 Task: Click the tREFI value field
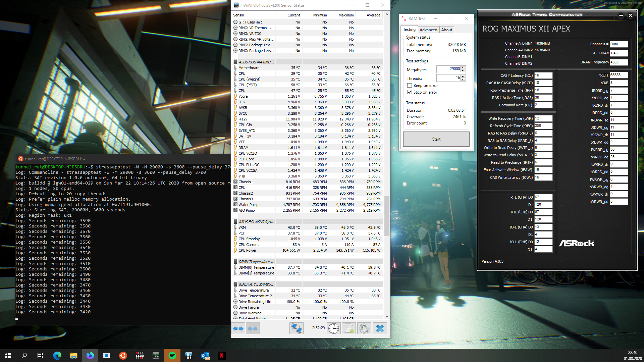[619, 75]
